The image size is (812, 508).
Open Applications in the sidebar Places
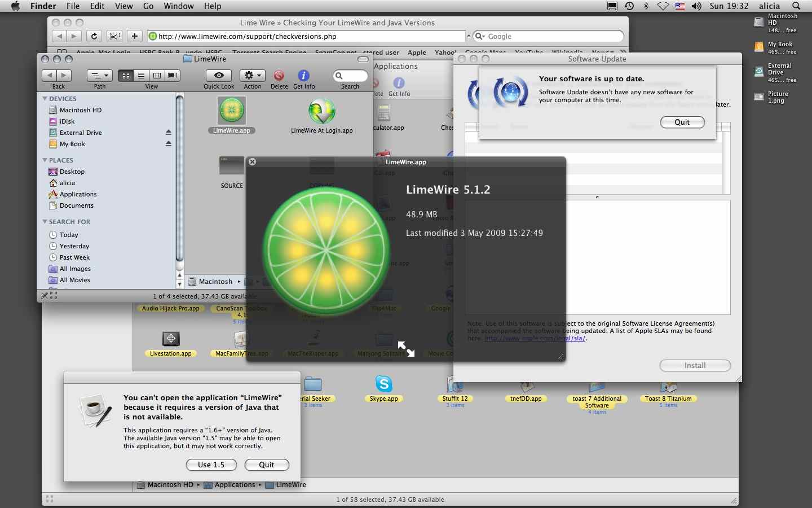(77, 194)
